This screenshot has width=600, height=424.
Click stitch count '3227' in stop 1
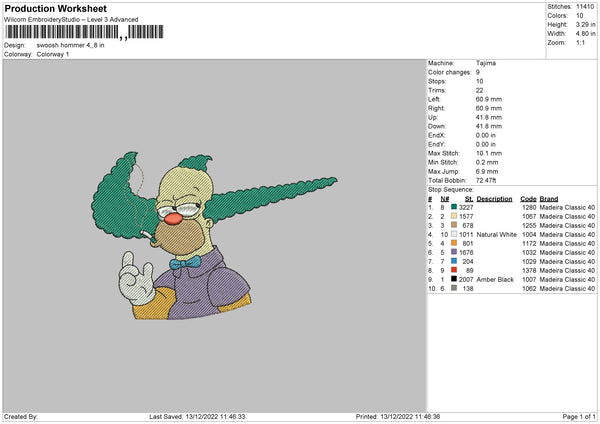466,207
